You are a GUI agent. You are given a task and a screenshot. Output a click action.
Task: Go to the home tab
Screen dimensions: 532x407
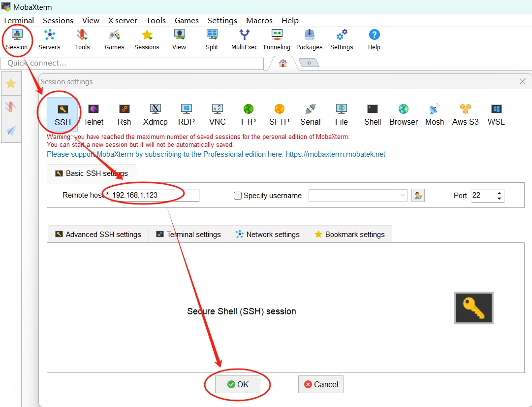[282, 63]
